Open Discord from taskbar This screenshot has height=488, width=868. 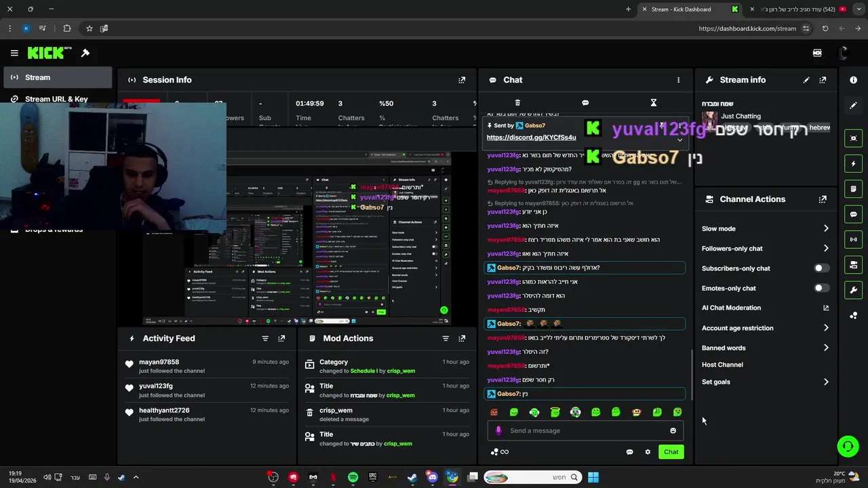point(432,477)
